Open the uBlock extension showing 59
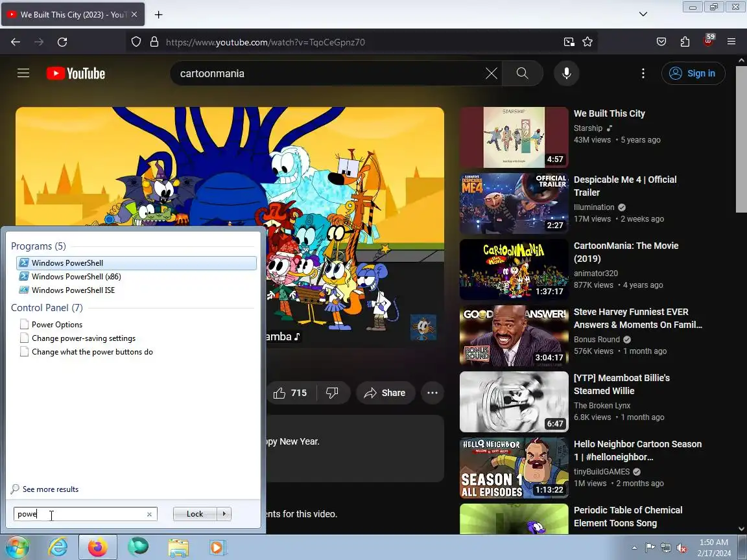747x560 pixels. [708, 41]
